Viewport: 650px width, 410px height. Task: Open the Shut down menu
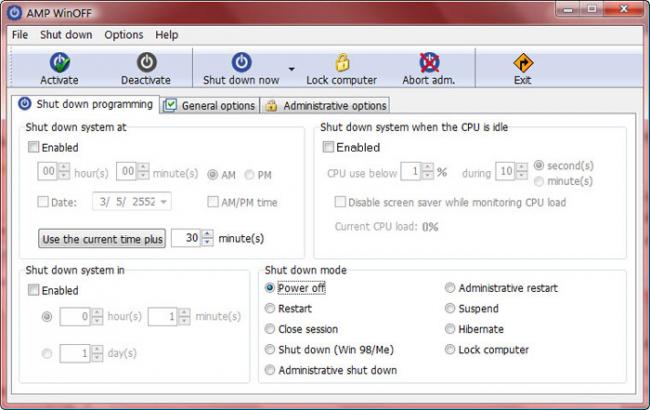pos(66,35)
